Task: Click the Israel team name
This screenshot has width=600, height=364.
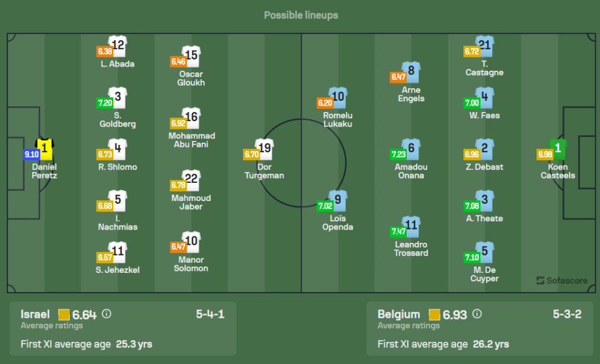Action: [35, 314]
